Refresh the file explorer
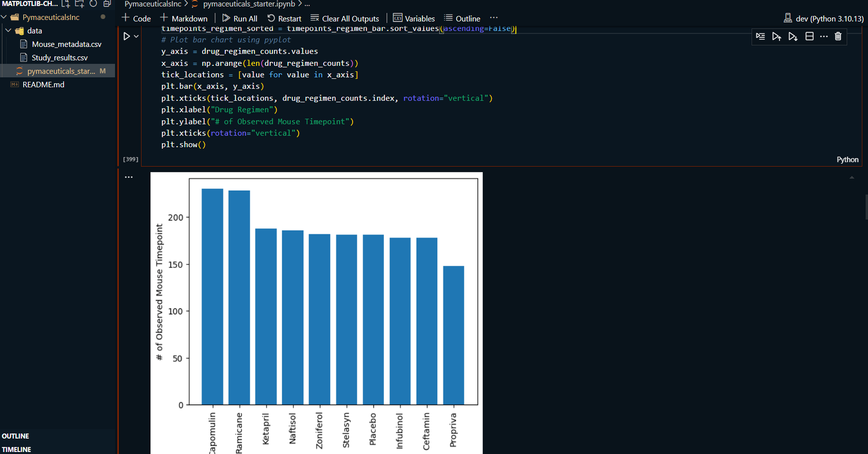This screenshot has width=868, height=454. (93, 4)
